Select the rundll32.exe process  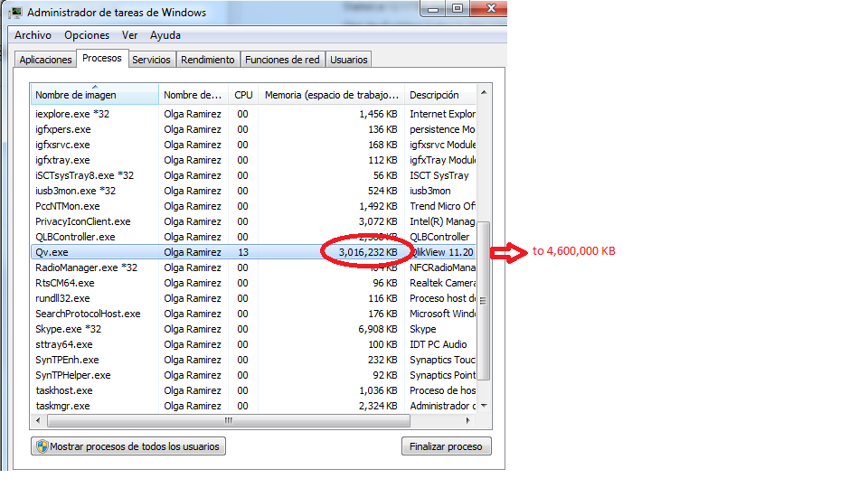253,299
